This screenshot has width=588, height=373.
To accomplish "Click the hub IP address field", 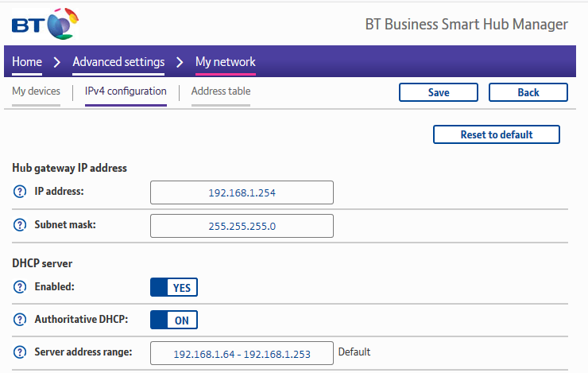I will click(242, 192).
